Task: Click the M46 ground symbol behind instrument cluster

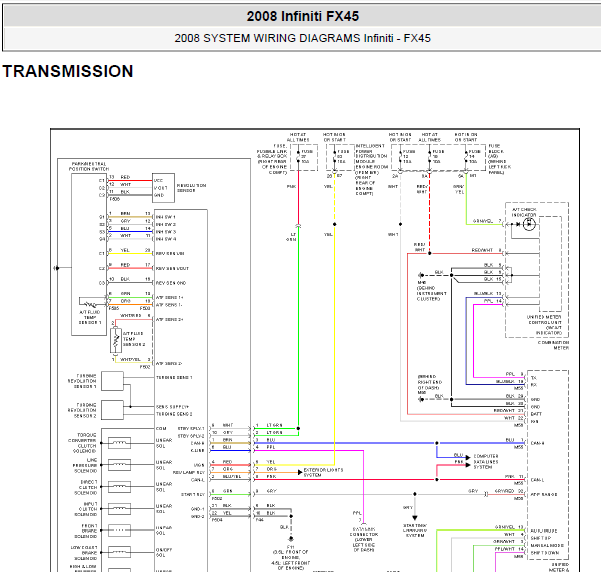Action: coord(421,275)
